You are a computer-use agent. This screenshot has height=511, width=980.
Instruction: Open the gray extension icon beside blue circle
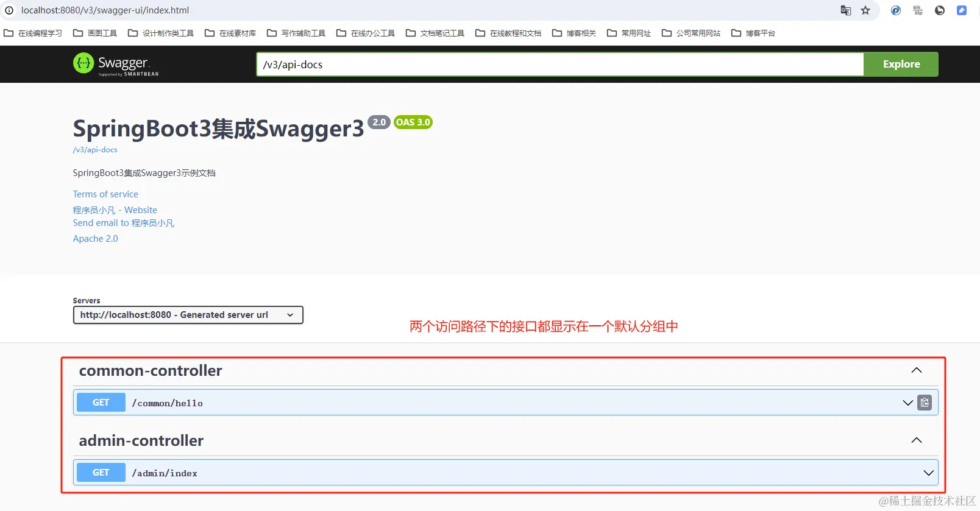point(918,10)
